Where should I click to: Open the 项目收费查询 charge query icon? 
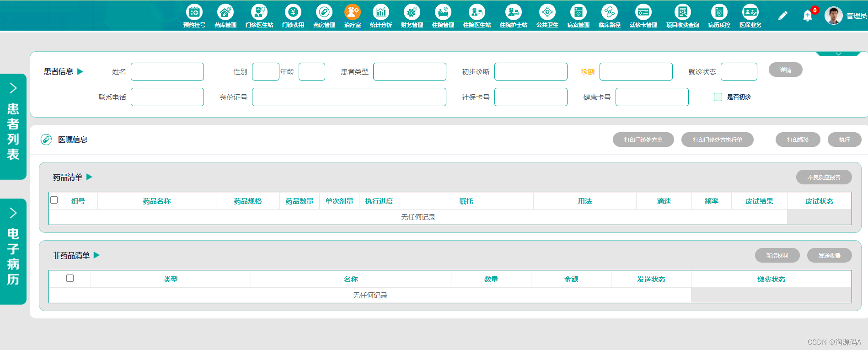click(x=683, y=12)
